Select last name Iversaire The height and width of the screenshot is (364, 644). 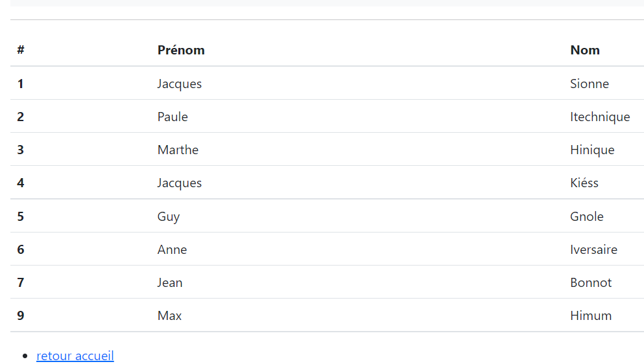pyautogui.click(x=593, y=249)
